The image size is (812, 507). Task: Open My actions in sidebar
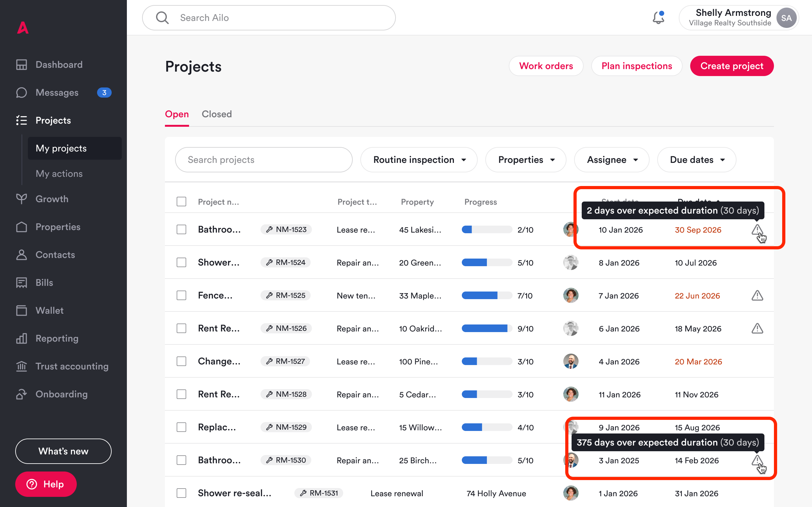[x=59, y=174]
